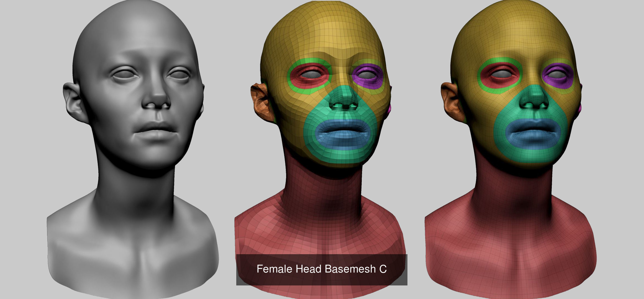The height and width of the screenshot is (299, 644).
Task: Select the gray sculpted head render
Action: (x=133, y=149)
